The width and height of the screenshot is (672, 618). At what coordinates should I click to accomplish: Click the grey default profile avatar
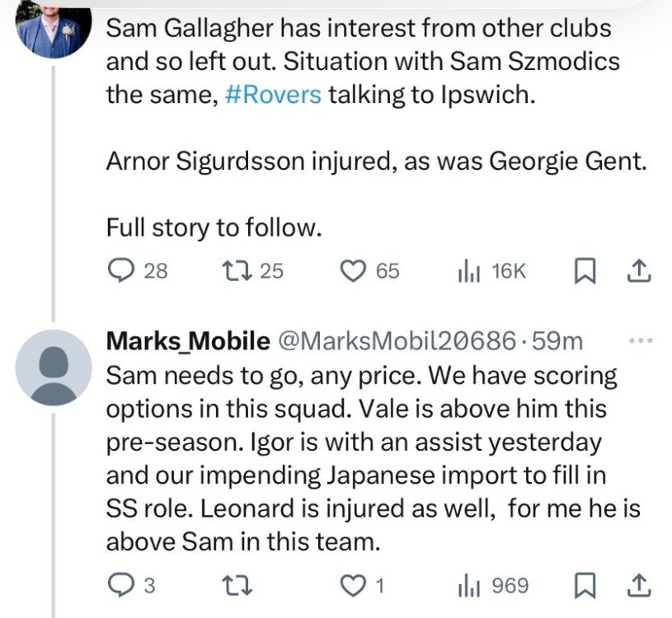click(x=54, y=368)
